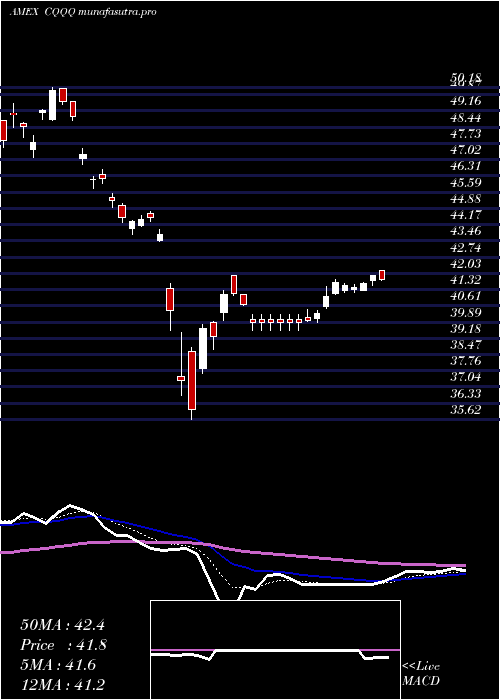Click the tall red candlestick at the chart low

click(192, 381)
